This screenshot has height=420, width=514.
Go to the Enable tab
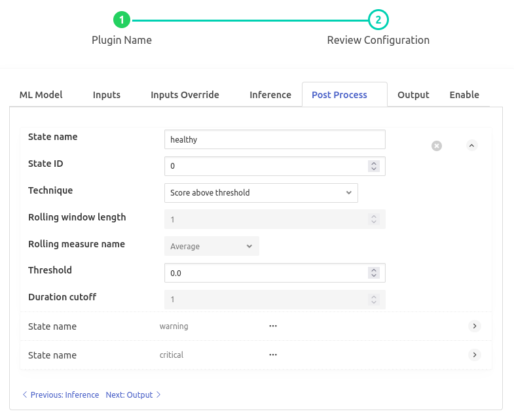click(x=464, y=95)
